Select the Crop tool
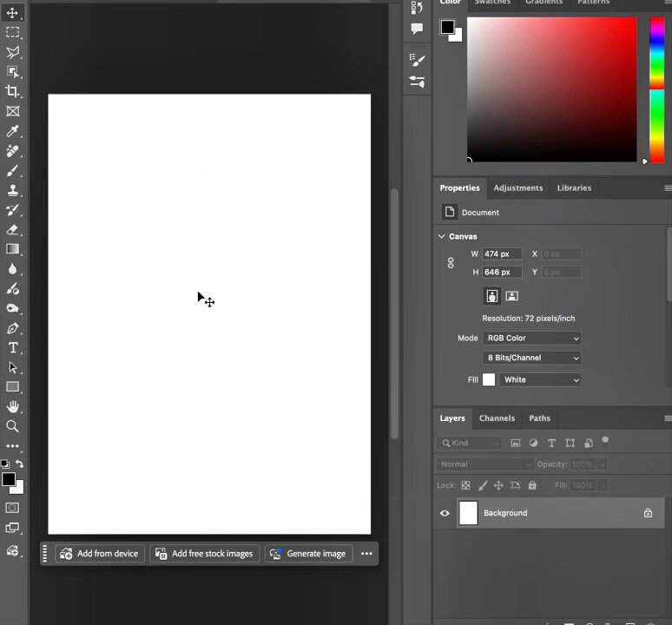Image resolution: width=672 pixels, height=625 pixels. coord(12,91)
